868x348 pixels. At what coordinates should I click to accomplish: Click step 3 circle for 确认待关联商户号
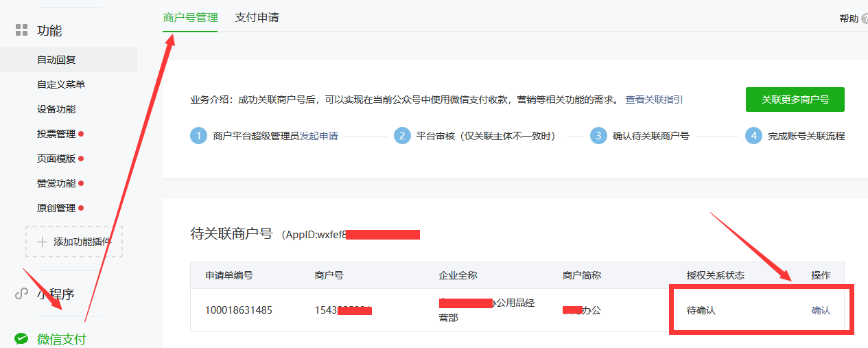598,136
